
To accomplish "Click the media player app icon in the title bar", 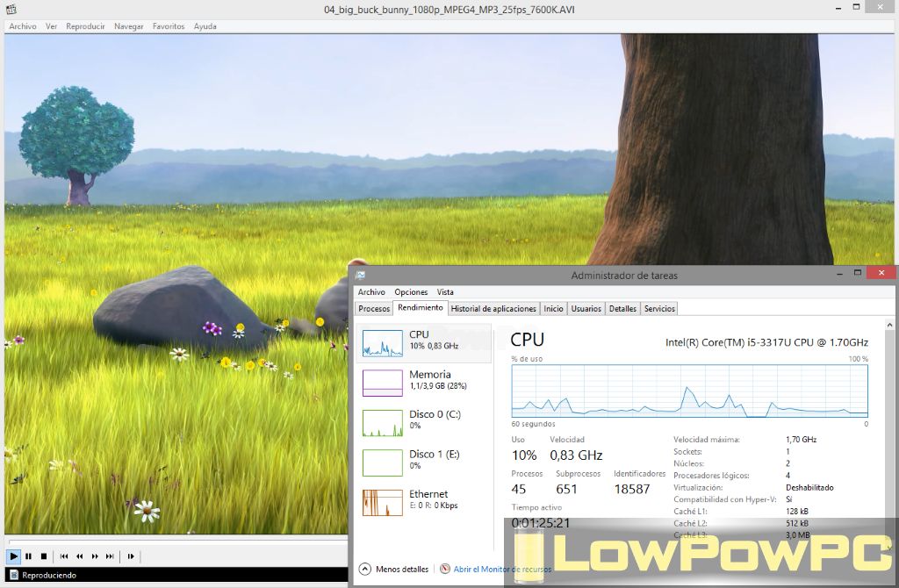I will click(11, 9).
